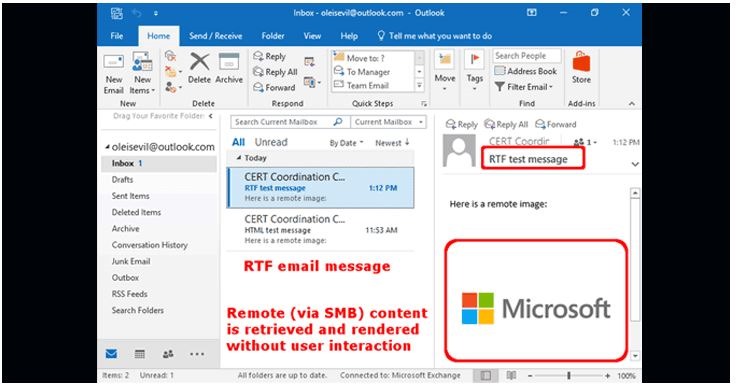This screenshot has width=736, height=388.
Task: Switch to Reading view in status bar
Action: click(x=511, y=375)
